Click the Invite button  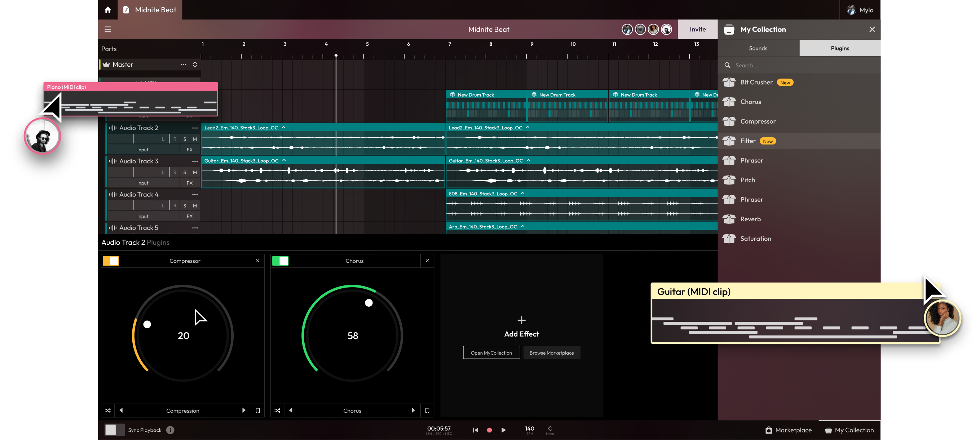(697, 29)
